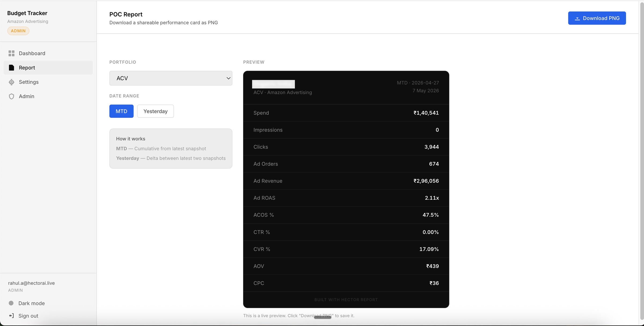Select MTD date range
Image resolution: width=644 pixels, height=326 pixels.
(x=121, y=111)
